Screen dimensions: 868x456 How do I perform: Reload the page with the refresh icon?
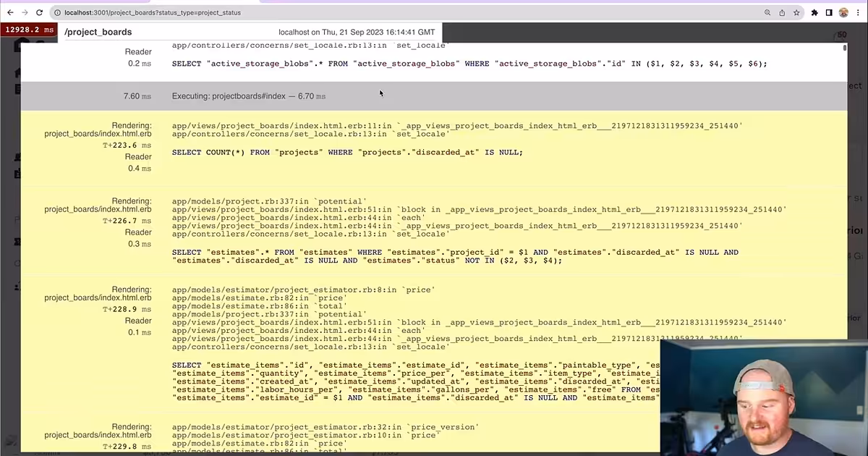(x=39, y=12)
